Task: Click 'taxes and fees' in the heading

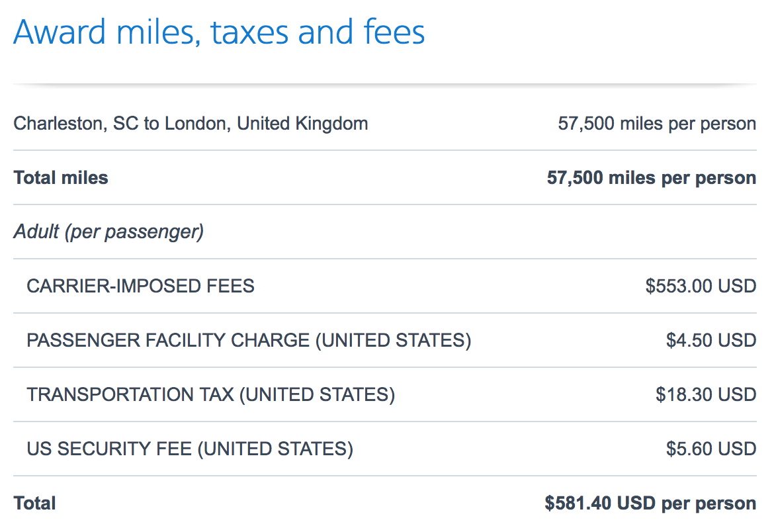Action: point(318,32)
